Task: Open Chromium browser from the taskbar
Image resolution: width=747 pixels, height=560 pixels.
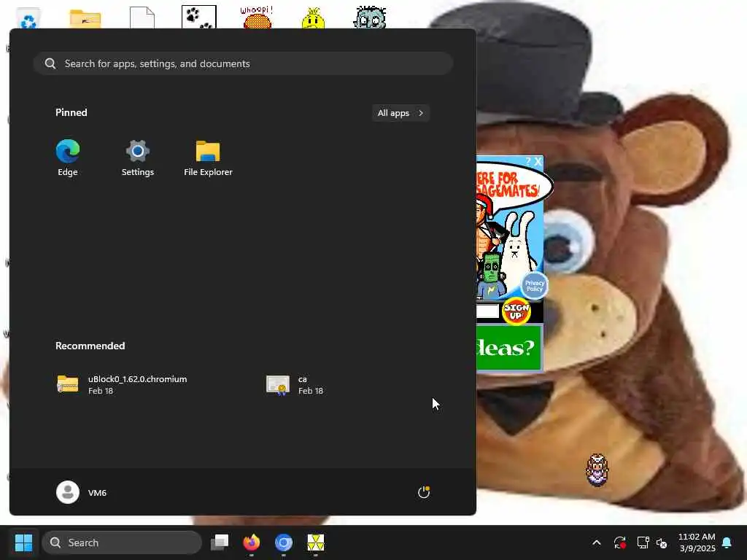Action: point(284,542)
